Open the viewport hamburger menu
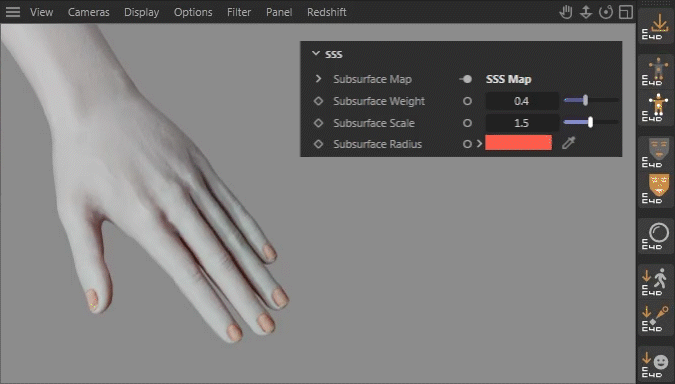675x384 pixels. click(13, 12)
